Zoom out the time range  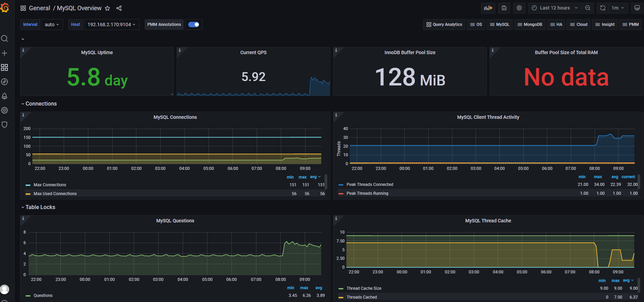coord(588,8)
